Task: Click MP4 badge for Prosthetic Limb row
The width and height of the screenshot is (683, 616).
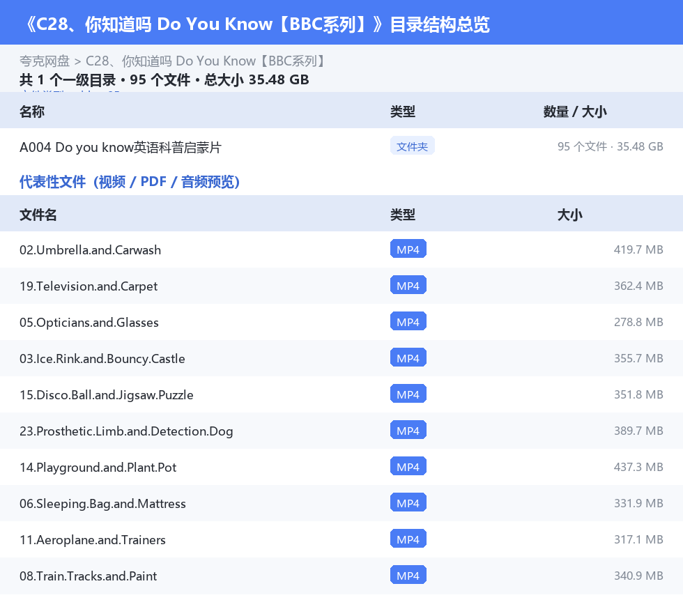Action: 408,430
